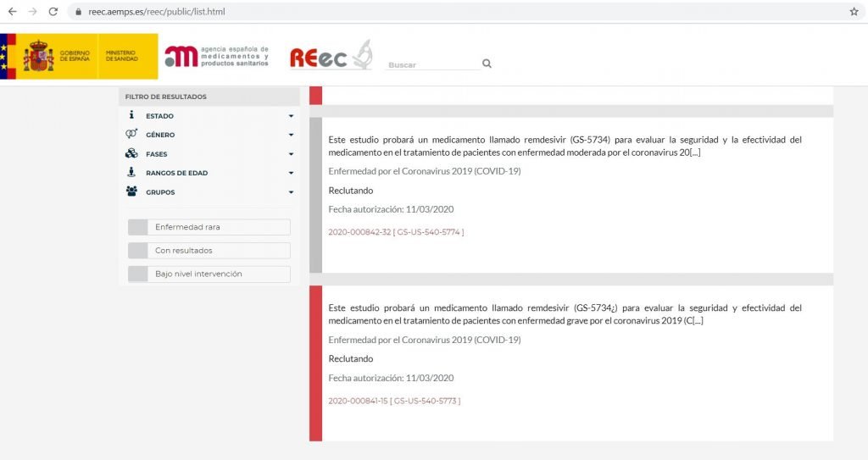This screenshot has width=868, height=460.
Task: Toggle Bajo nivel intervención filter
Action: 209,274
